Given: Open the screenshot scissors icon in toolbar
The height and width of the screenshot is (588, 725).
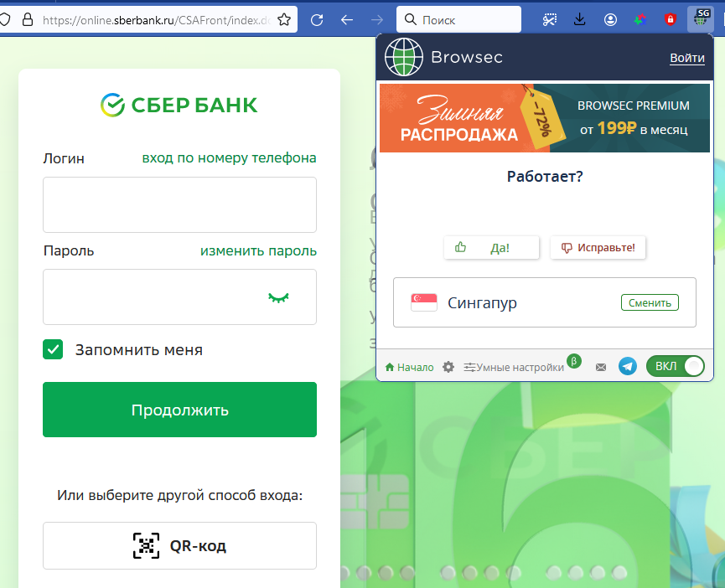Looking at the screenshot, I should 549,19.
